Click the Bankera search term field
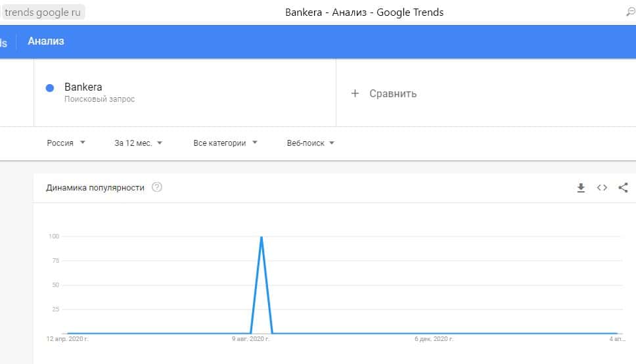The image size is (636, 364). (83, 87)
